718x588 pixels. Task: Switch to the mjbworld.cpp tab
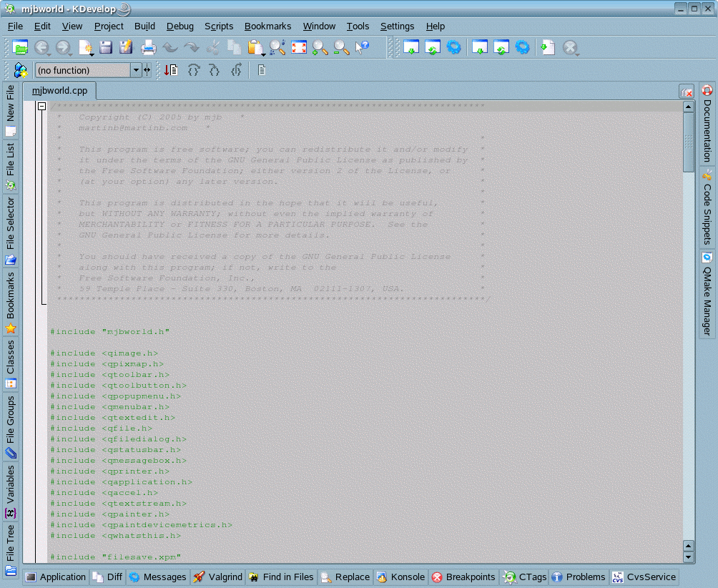[59, 91]
